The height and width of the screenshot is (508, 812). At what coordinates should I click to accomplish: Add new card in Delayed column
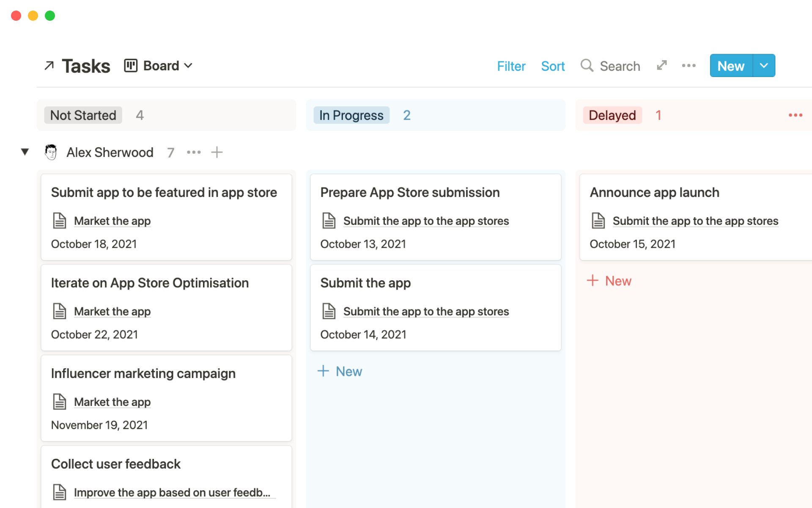[609, 281]
